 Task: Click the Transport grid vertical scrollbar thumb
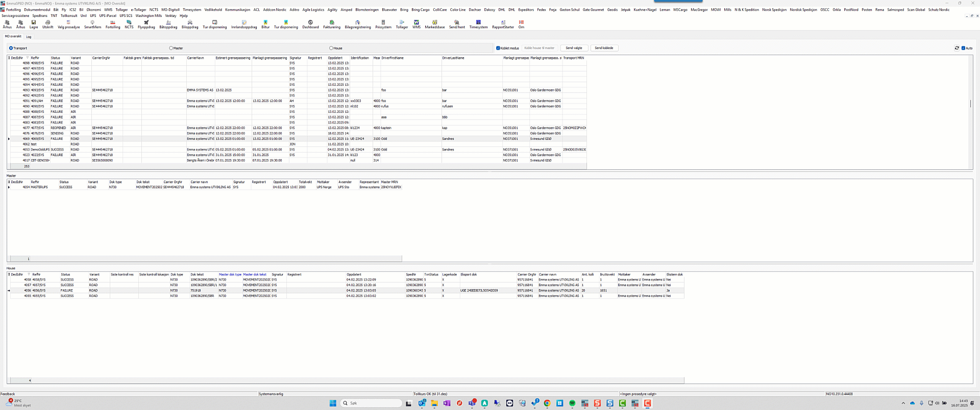pos(970,104)
